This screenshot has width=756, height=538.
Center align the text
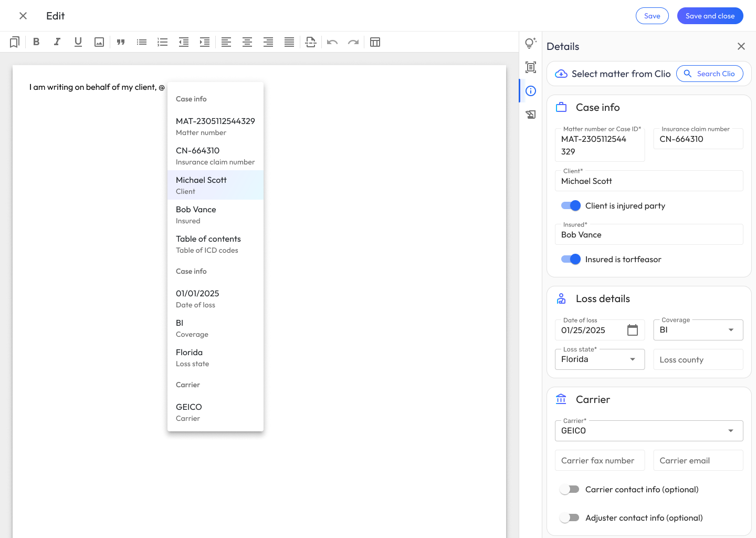coord(247,42)
